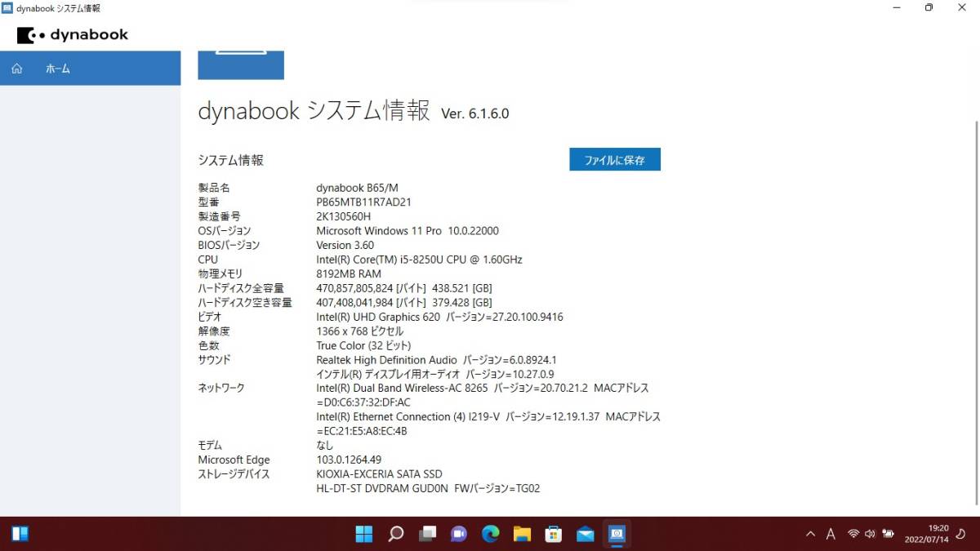The width and height of the screenshot is (980, 551).
Task: Click the notification moon icon in the tray
Action: pos(961,534)
